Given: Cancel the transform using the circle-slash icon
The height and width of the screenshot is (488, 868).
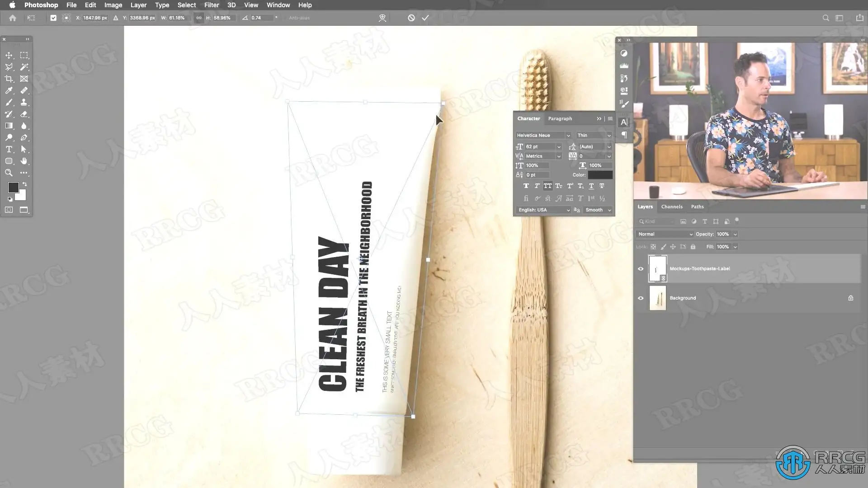Looking at the screenshot, I should (411, 18).
